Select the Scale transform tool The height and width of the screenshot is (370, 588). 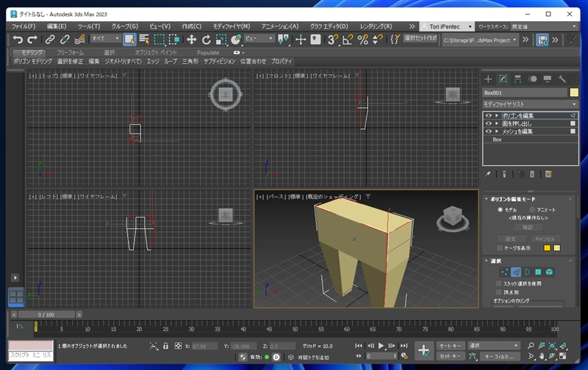tap(221, 40)
